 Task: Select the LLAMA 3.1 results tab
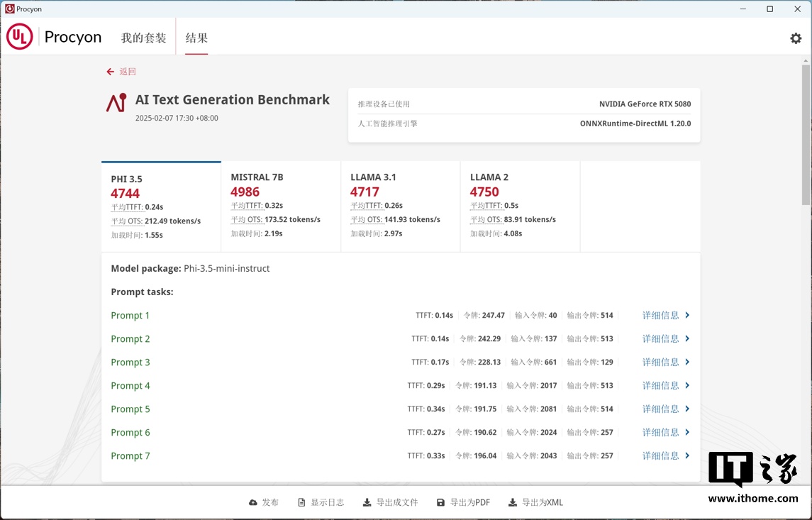click(x=401, y=206)
